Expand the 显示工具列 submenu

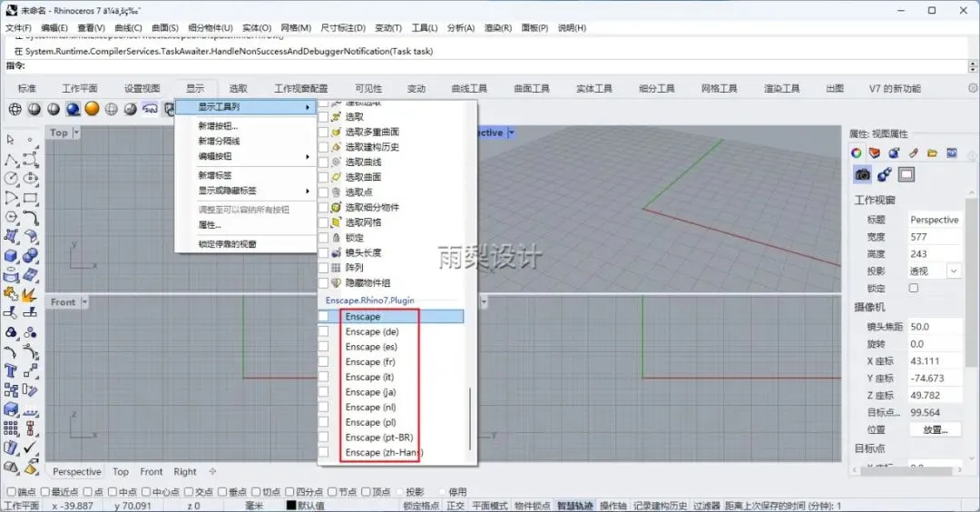[x=246, y=107]
